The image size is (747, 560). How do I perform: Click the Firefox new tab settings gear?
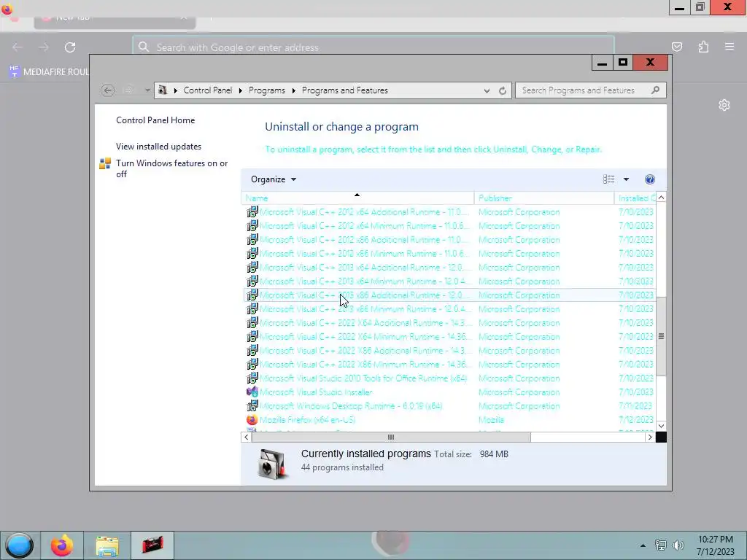pos(724,105)
